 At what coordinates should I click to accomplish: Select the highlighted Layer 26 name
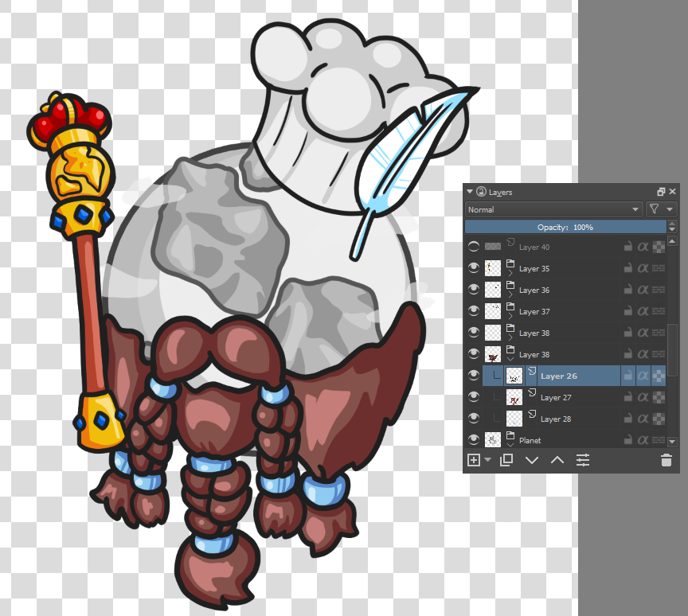tap(558, 376)
